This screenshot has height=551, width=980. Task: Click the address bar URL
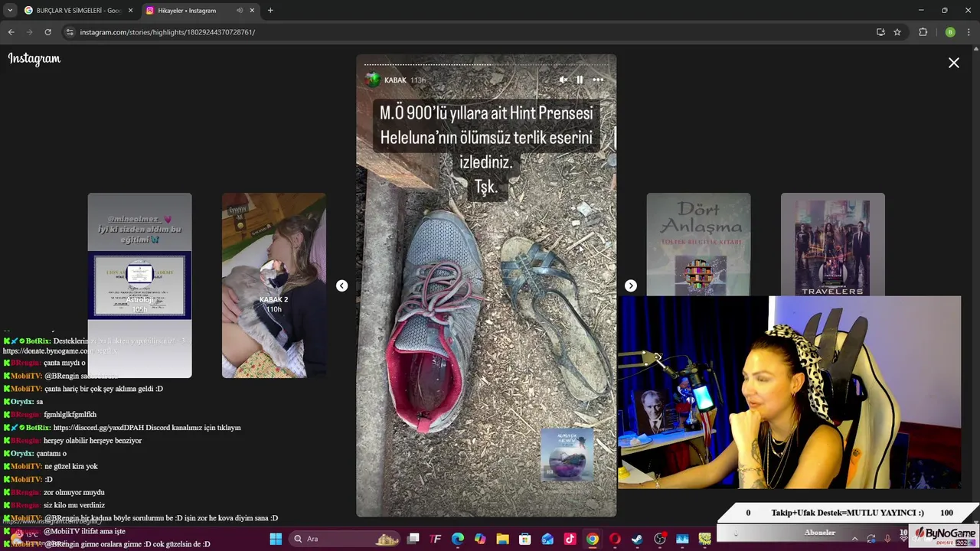pos(168,32)
